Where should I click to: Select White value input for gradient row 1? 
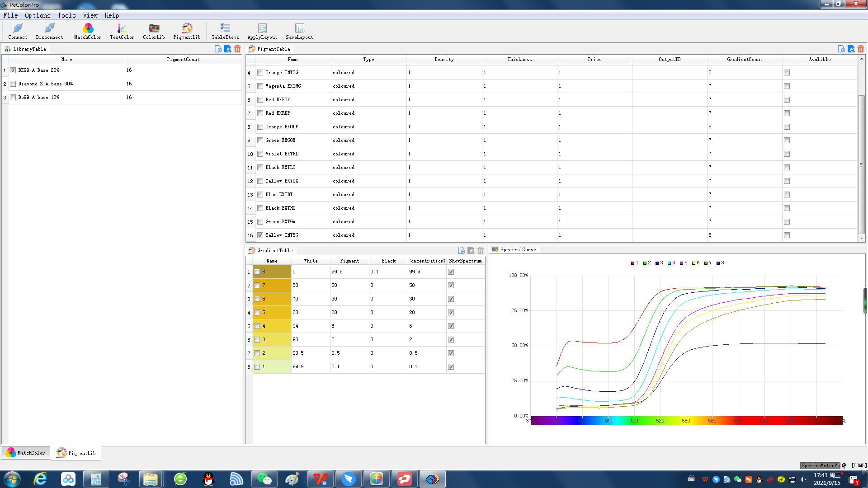click(310, 271)
